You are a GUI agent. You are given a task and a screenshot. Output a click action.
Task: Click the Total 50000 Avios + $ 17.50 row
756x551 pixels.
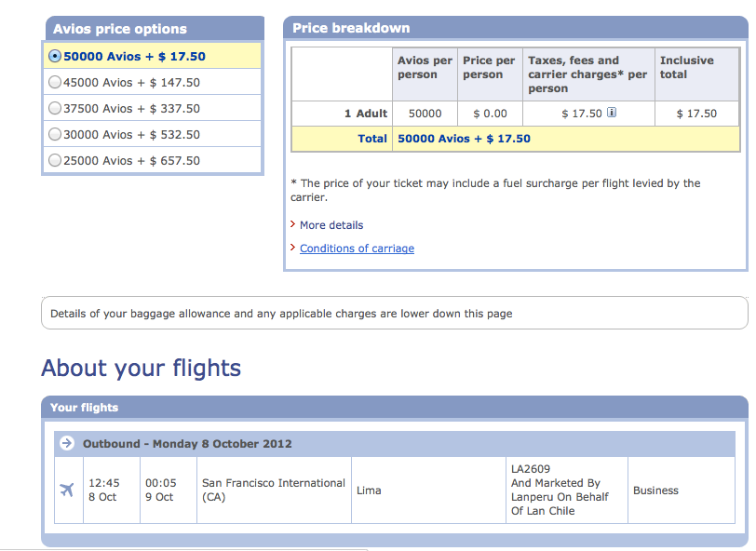point(516,139)
